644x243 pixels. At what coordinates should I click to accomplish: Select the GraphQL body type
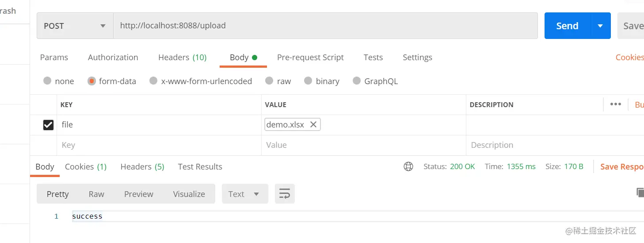[x=375, y=81]
